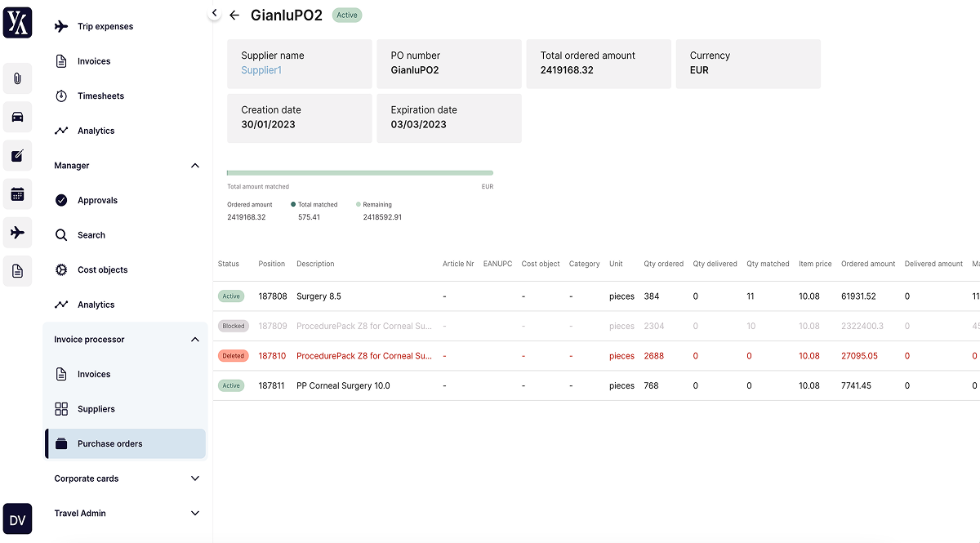Click the Total amount matched progress bar
The image size is (980, 543).
coord(359,172)
